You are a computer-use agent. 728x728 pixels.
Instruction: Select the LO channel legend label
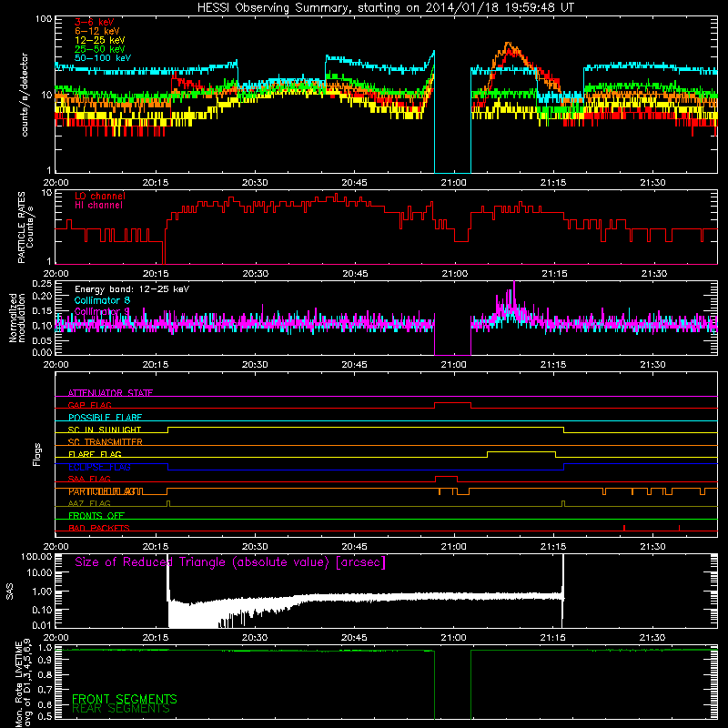[x=100, y=196]
